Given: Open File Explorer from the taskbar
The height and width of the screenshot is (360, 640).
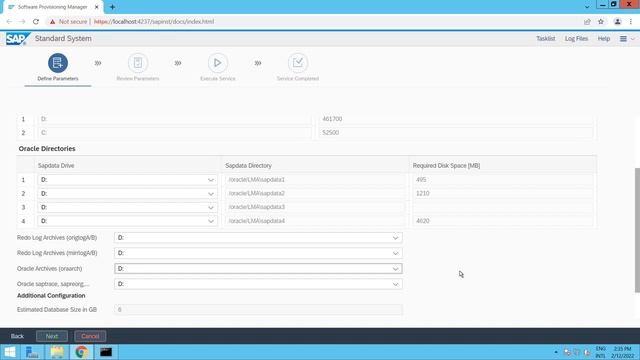Looking at the screenshot, I should [x=57, y=352].
